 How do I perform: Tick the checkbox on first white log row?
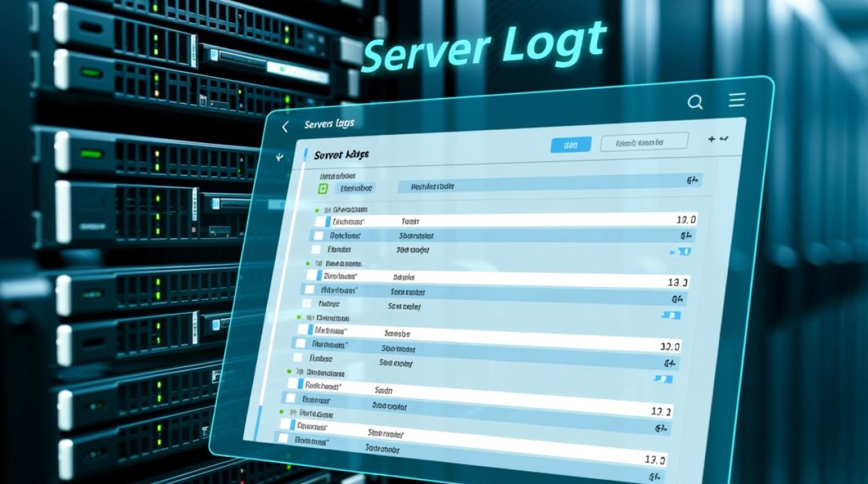point(320,221)
